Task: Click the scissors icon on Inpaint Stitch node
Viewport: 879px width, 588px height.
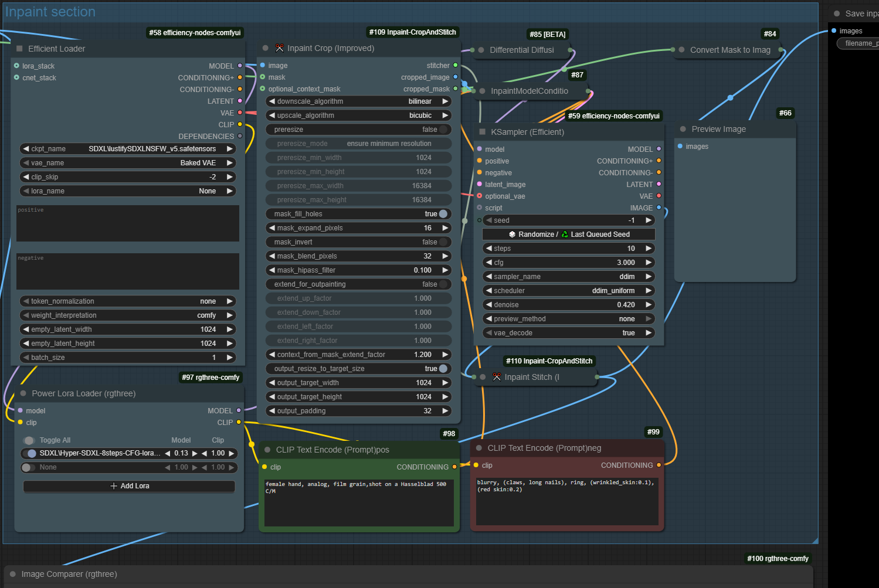Action: click(x=497, y=377)
